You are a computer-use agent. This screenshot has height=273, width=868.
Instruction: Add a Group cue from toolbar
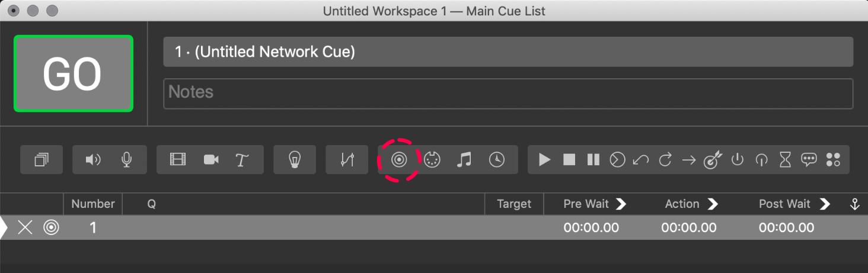pyautogui.click(x=42, y=160)
